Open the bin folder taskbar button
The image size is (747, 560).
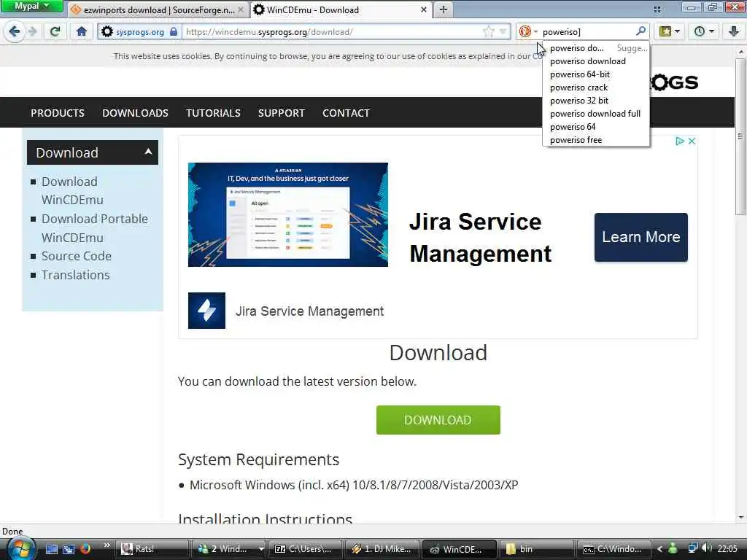(x=536, y=549)
